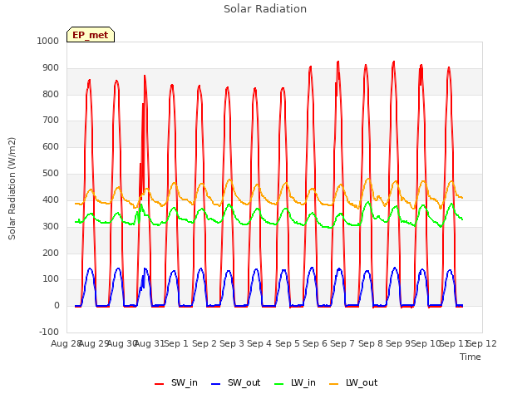Image resolution: width=532 pixels, height=399 pixels.
Task: Click the 800 y-axis tick label
Action: pos(51,94)
